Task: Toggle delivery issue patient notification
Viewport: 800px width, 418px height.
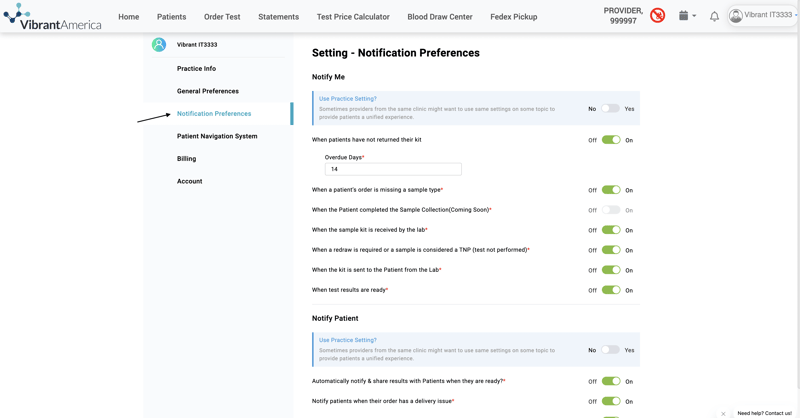Action: tap(611, 401)
